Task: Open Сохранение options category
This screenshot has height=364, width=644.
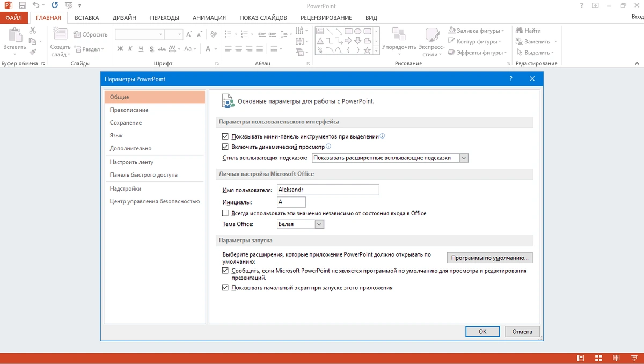Action: coord(155,123)
